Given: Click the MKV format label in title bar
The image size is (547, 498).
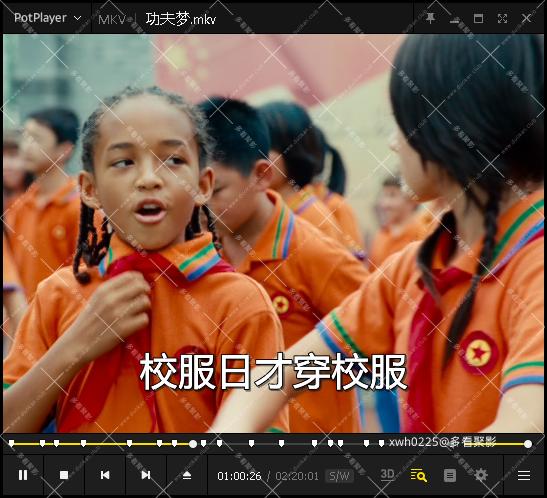Looking at the screenshot, I should point(112,20).
